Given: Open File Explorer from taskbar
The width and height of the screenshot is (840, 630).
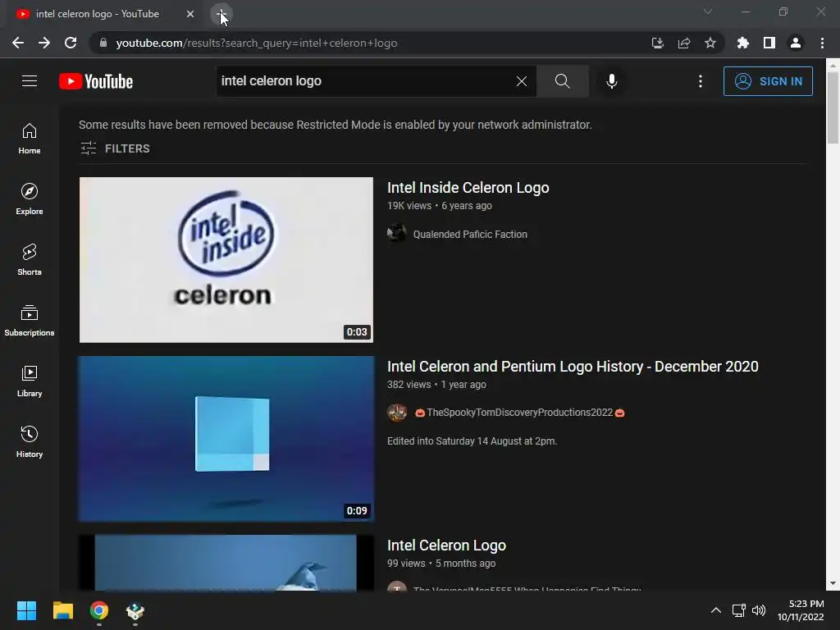Looking at the screenshot, I should point(62,610).
